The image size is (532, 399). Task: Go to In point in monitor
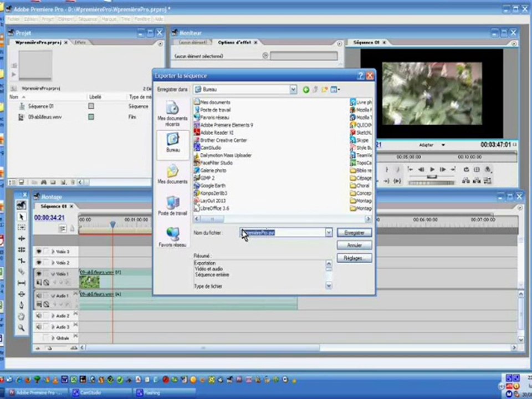point(410,170)
